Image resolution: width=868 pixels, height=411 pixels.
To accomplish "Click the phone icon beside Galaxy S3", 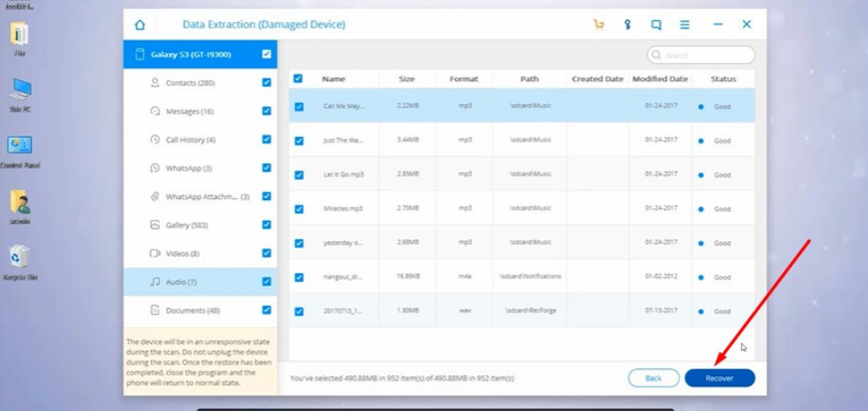I will (x=140, y=54).
